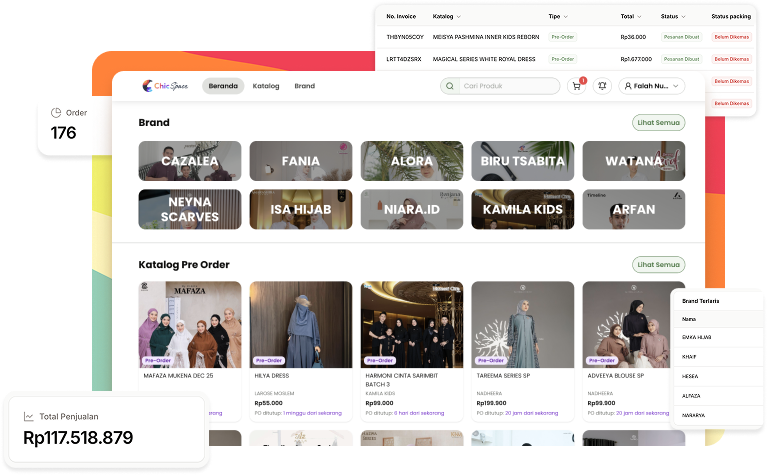The image size is (768, 475).
Task: Open the ARFAN brand tile
Action: coord(634,209)
